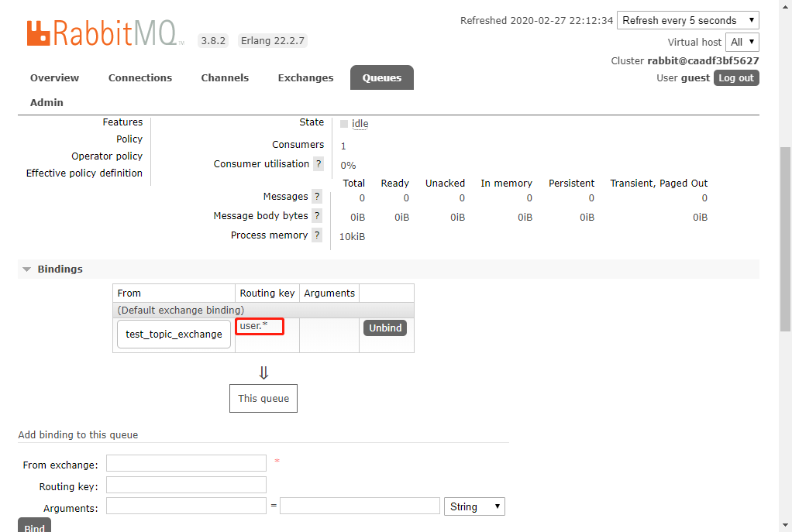This screenshot has width=792, height=532.
Task: Open help for Messages row
Action: click(x=317, y=197)
